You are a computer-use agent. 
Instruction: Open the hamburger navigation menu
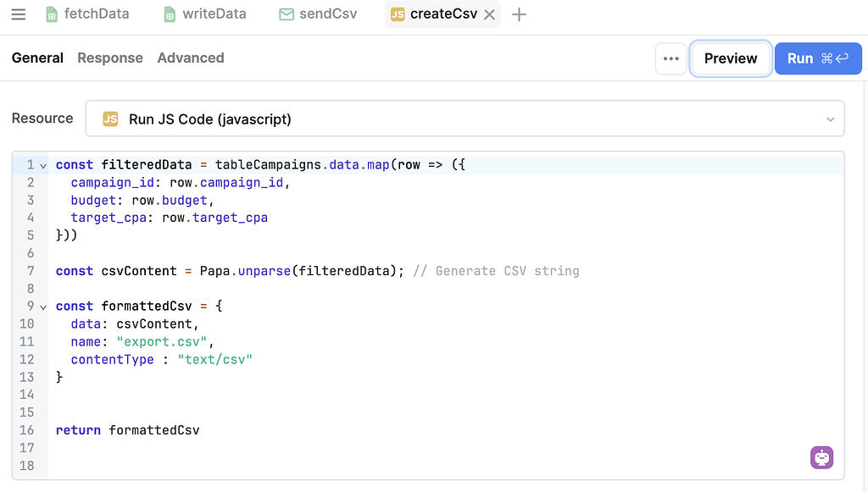(18, 14)
